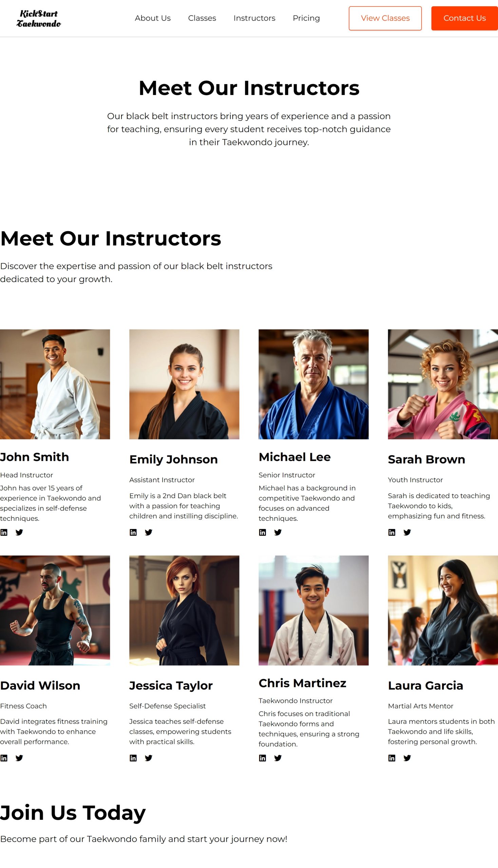Open Chris Martinez's Twitter icon

278,758
